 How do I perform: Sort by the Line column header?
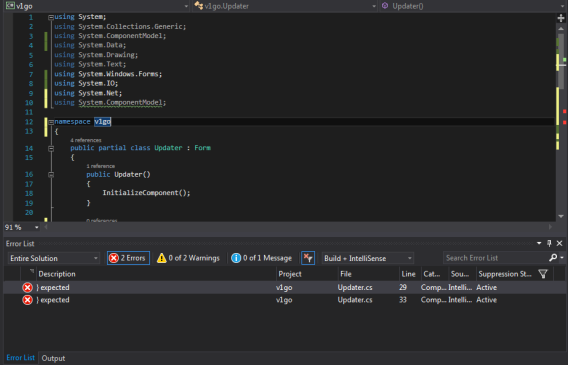[410, 274]
